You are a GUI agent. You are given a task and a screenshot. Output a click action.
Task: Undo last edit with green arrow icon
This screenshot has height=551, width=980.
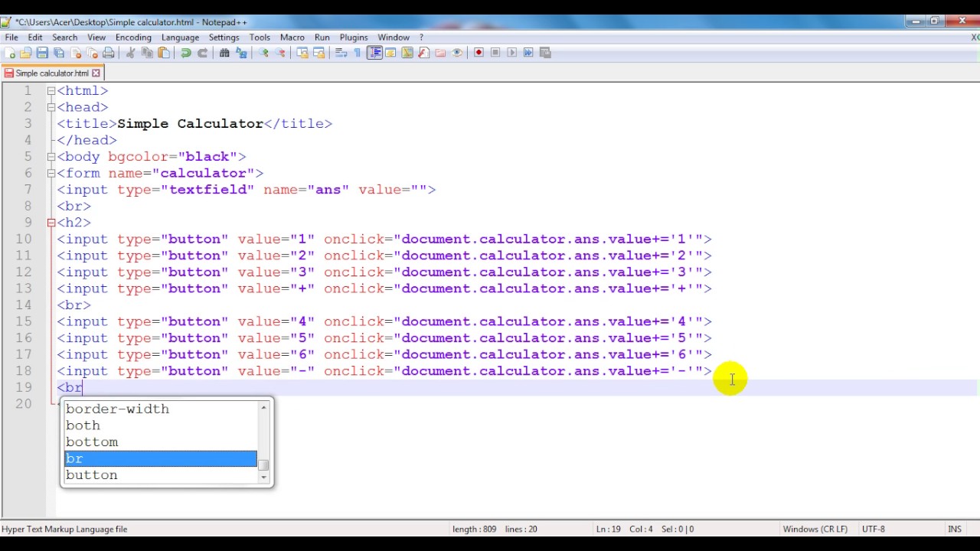(185, 53)
